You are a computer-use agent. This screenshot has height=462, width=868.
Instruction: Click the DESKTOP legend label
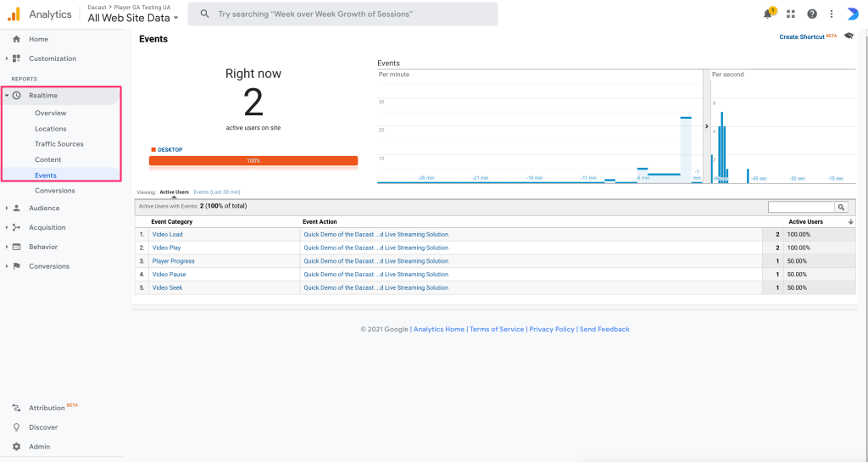[170, 150]
